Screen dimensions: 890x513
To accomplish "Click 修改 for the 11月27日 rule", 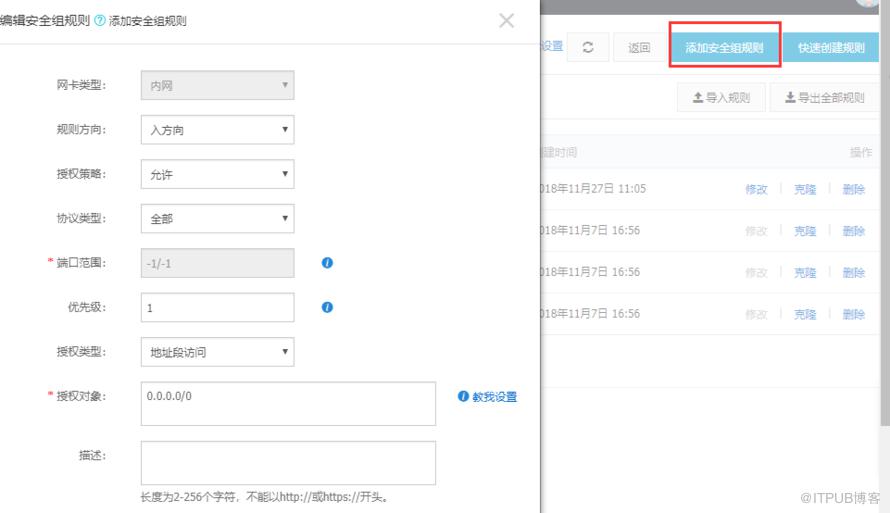I will click(756, 189).
